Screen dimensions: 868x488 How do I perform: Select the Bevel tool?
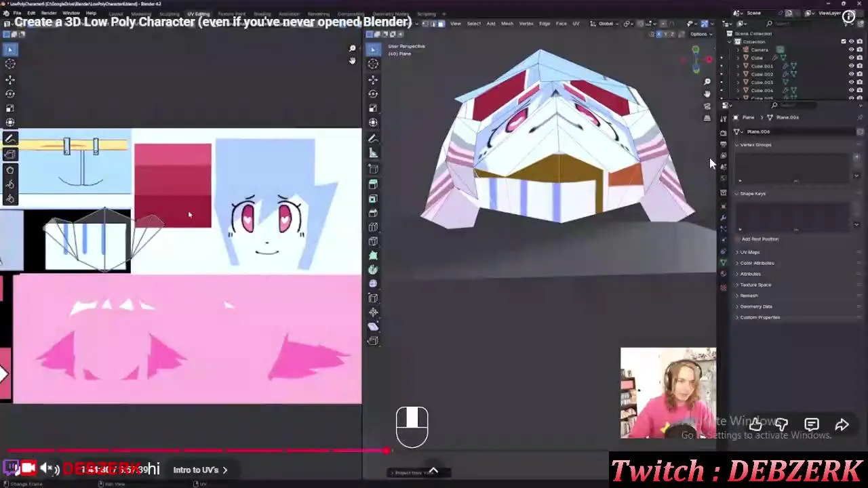tap(373, 213)
